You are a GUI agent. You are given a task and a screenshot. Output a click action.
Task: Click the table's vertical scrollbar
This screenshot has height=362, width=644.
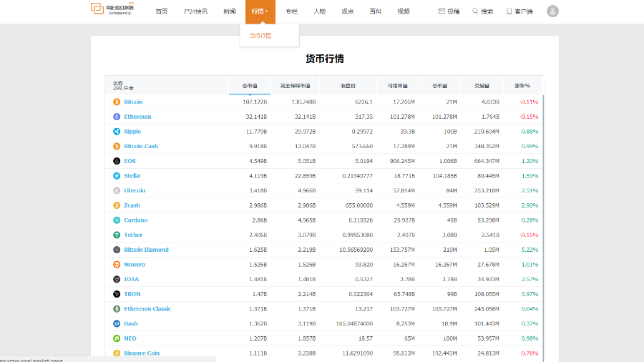[x=543, y=215]
